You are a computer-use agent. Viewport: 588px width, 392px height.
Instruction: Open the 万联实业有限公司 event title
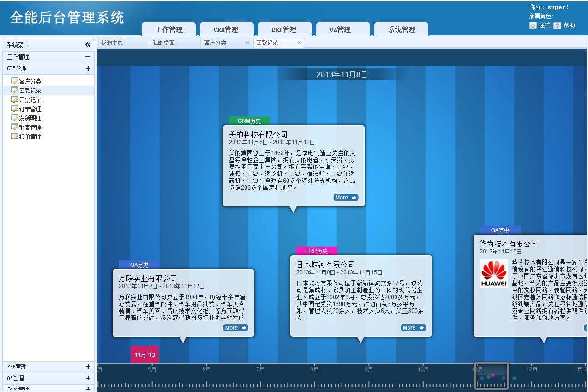148,278
